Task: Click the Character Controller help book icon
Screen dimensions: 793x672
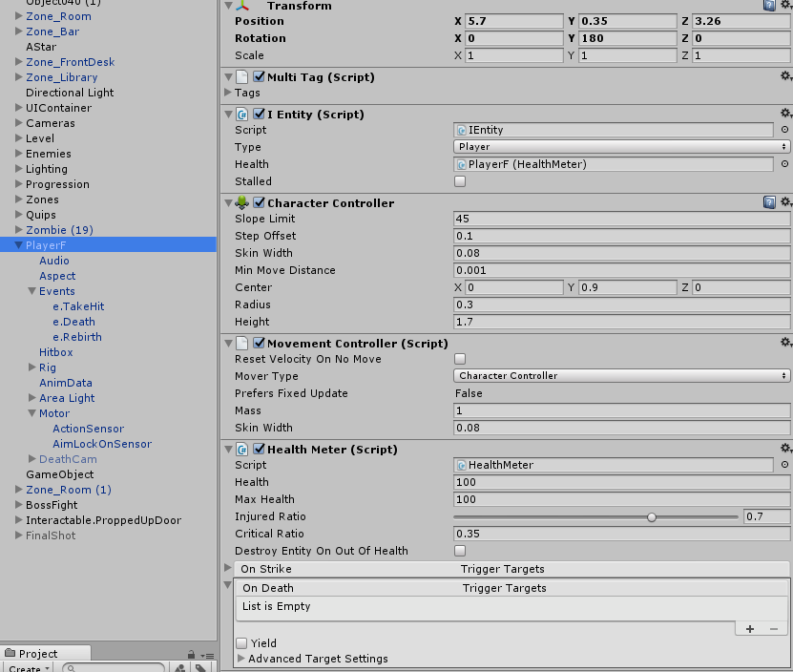Action: (x=771, y=202)
